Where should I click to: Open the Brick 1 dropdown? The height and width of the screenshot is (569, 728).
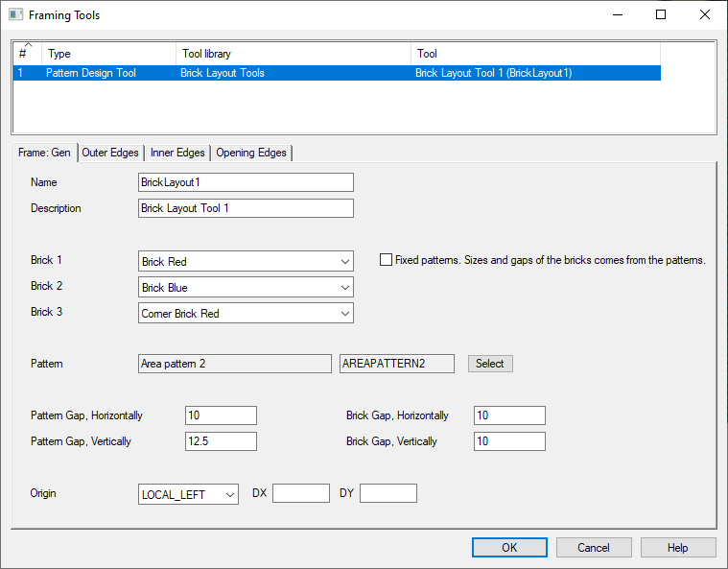click(x=247, y=261)
